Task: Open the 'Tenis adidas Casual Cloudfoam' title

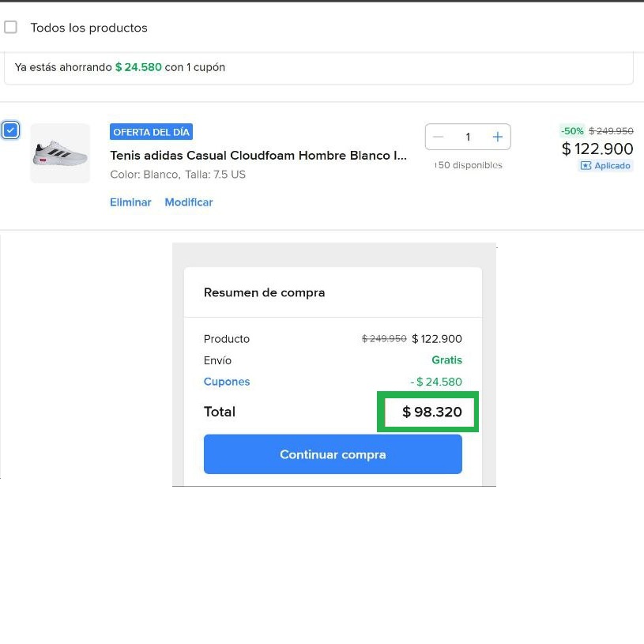Action: [x=258, y=156]
